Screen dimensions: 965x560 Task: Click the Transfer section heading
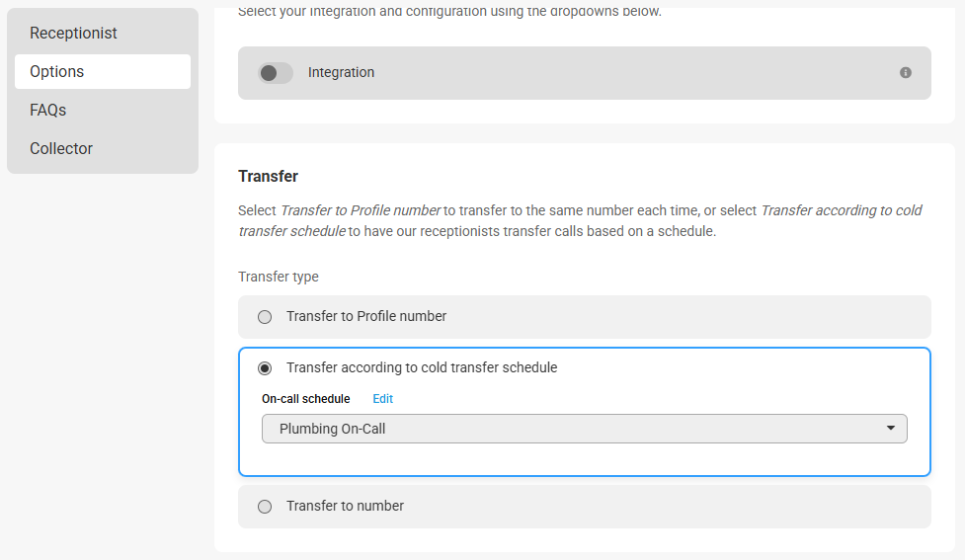pos(268,177)
